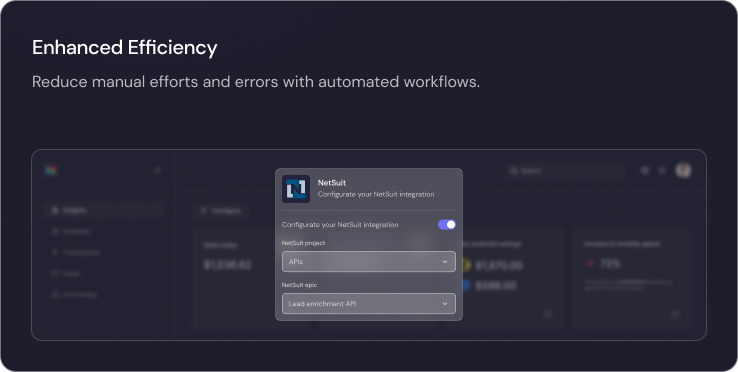Open the NetSuit project dropdown showing APIs
738x372 pixels.
[x=369, y=261]
